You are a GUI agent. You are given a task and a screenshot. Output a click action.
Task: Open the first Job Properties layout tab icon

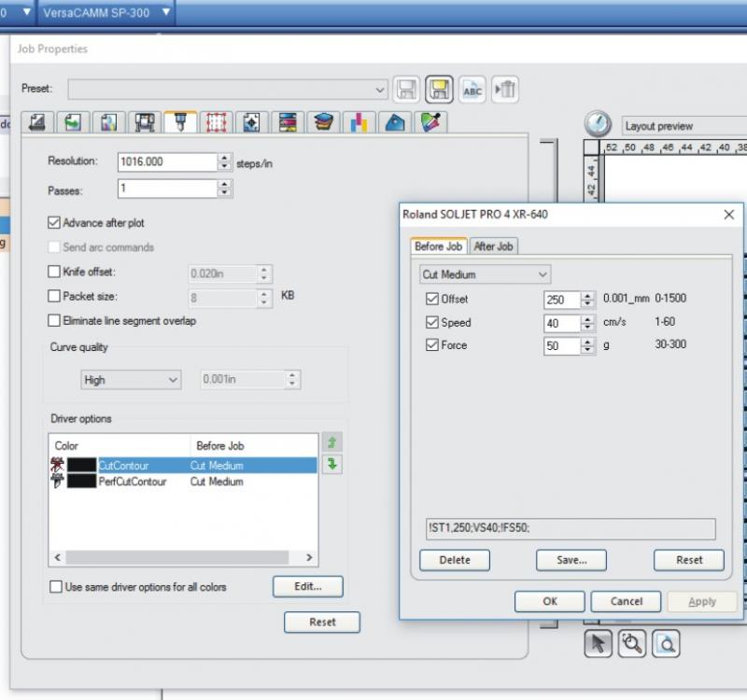37,123
